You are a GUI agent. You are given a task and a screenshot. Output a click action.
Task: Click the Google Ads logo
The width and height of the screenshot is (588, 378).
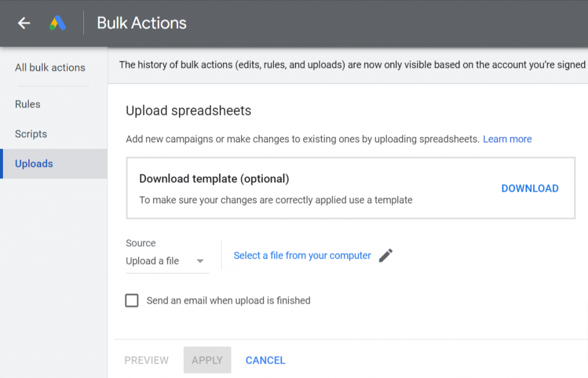click(58, 23)
